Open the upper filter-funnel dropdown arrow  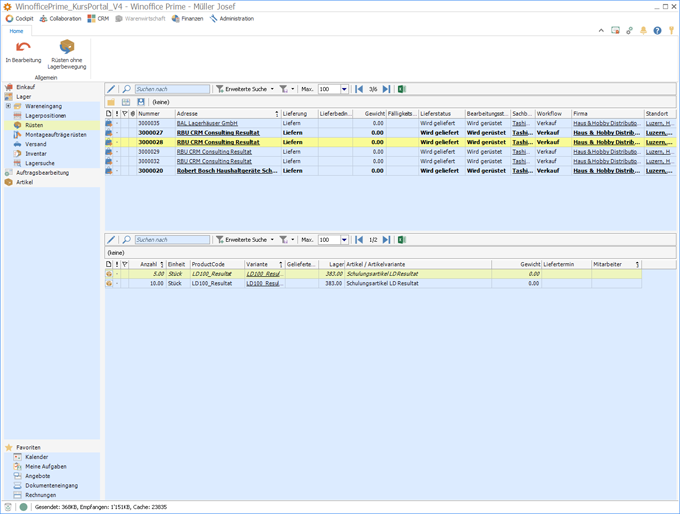tap(293, 89)
